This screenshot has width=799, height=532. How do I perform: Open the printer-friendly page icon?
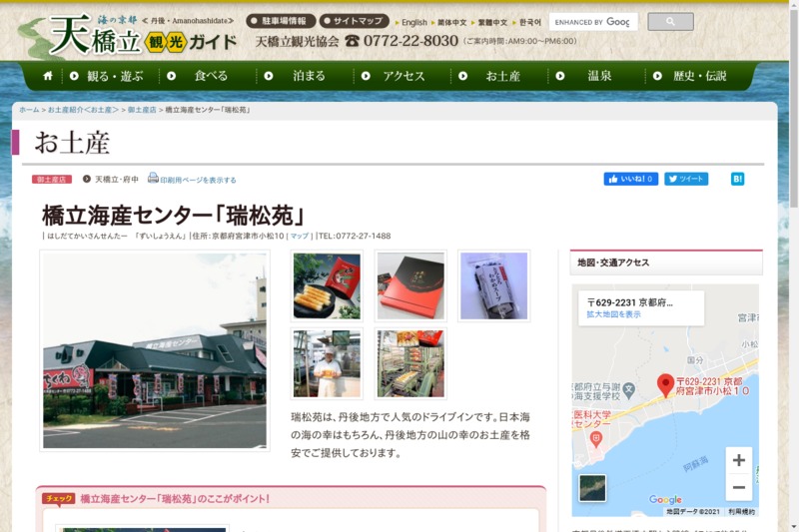[153, 179]
